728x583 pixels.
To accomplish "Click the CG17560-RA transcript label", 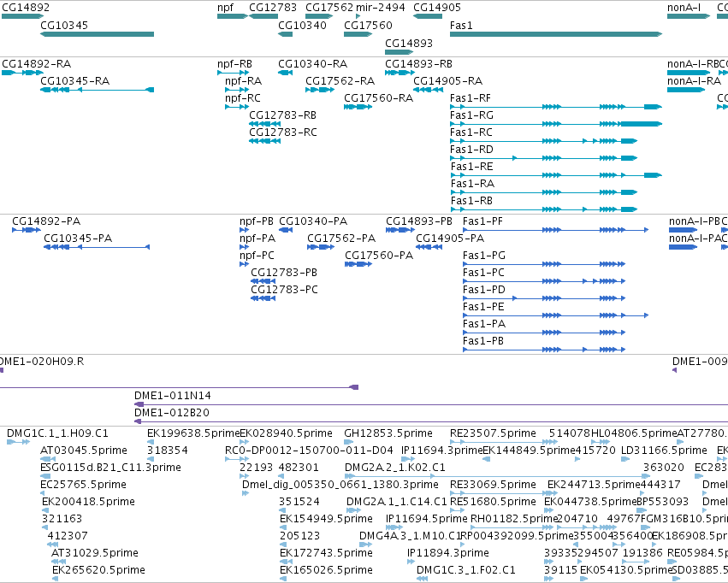I will [x=379, y=97].
